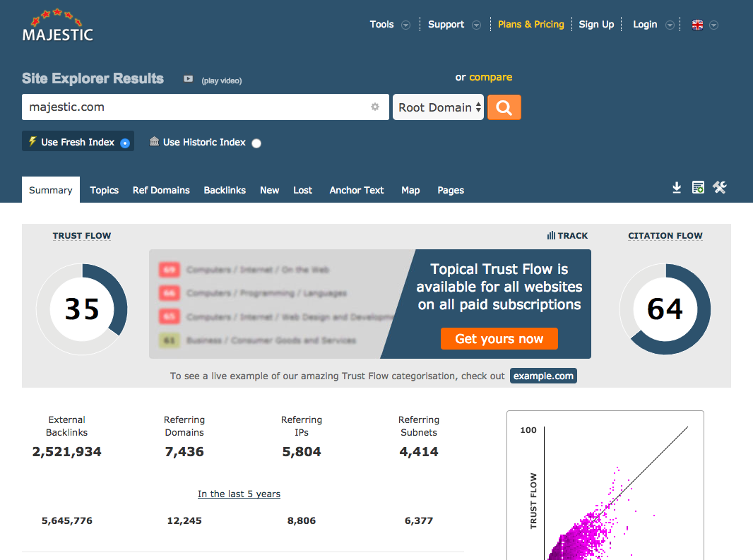
Task: Open the Summary tab
Action: (x=51, y=190)
